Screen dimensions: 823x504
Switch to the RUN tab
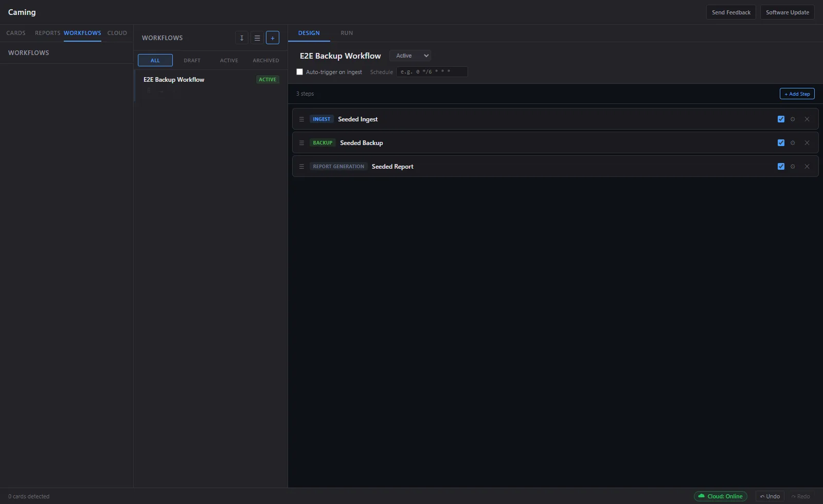(x=347, y=33)
